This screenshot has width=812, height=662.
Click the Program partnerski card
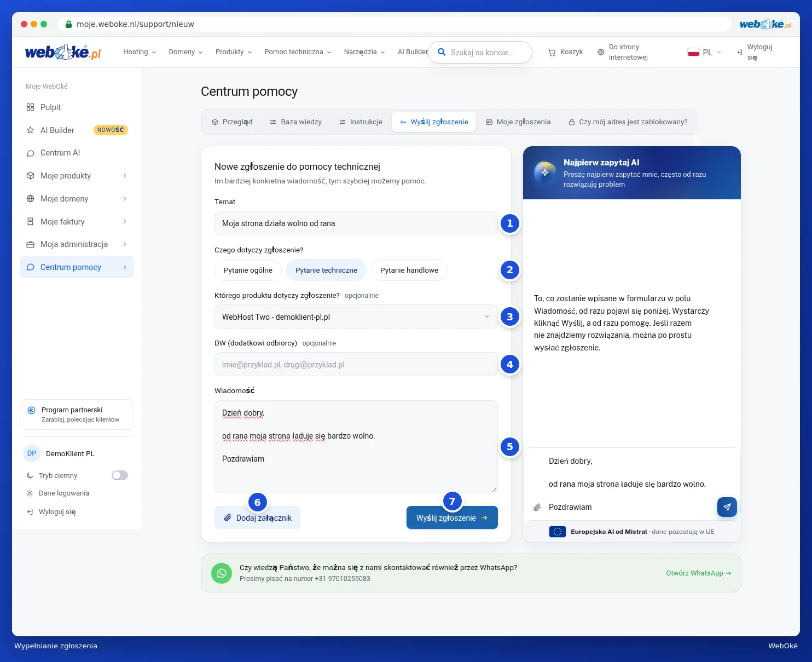pyautogui.click(x=77, y=415)
